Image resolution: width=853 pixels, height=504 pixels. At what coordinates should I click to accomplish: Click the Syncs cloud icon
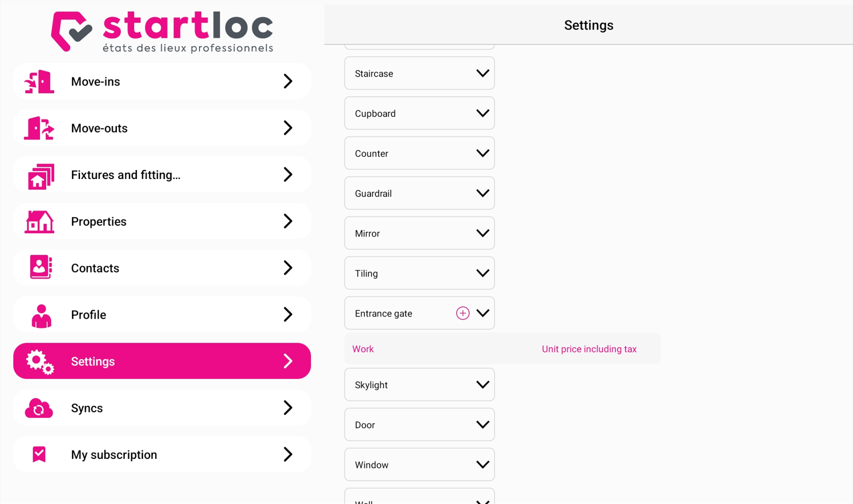point(39,408)
